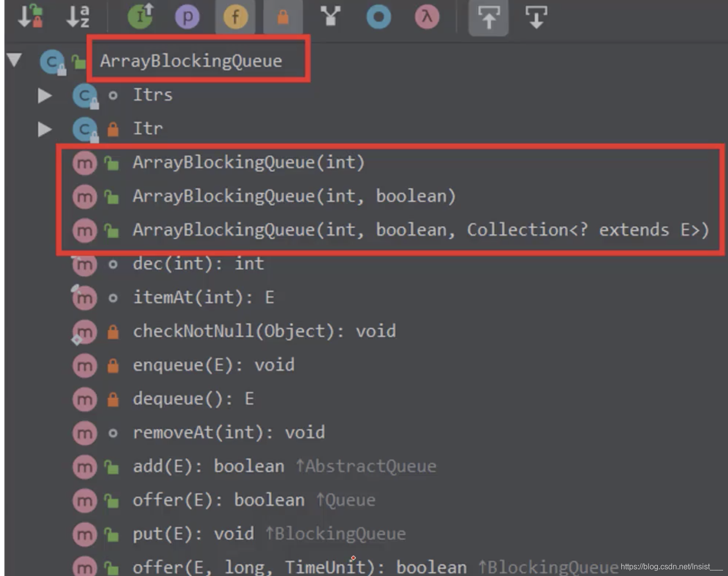728x576 pixels.
Task: Click package-private dot beside removeAt
Action: coord(113,433)
